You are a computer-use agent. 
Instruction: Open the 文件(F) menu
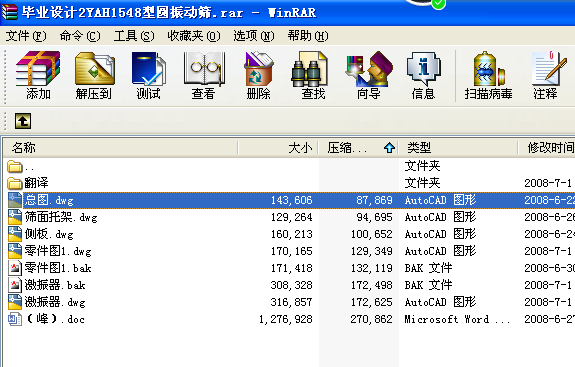point(26,36)
